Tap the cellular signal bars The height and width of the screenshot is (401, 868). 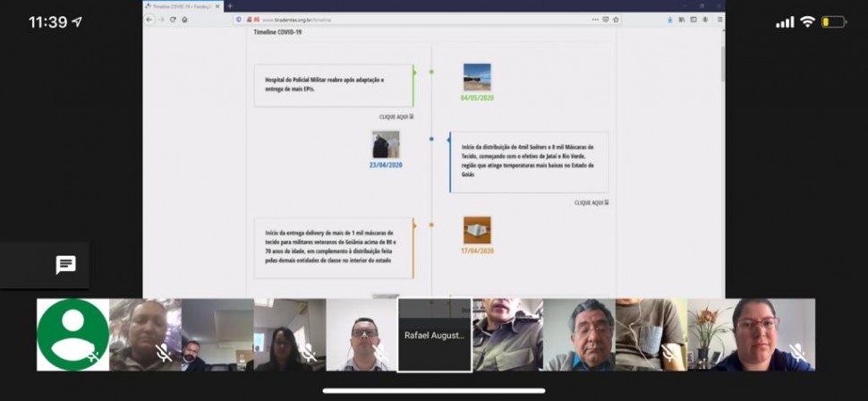pyautogui.click(x=785, y=22)
